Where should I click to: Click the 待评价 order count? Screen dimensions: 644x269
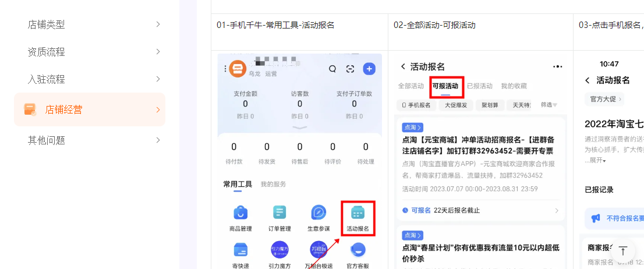(332, 153)
